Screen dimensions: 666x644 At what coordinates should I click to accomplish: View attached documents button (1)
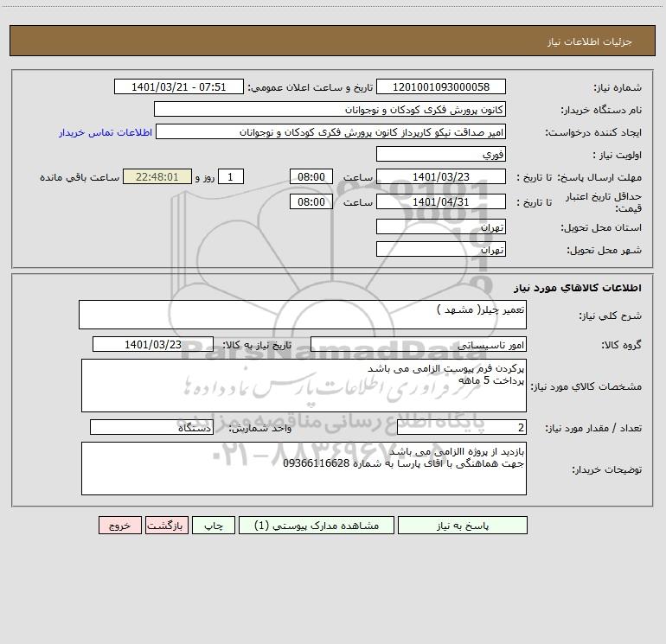(317, 526)
